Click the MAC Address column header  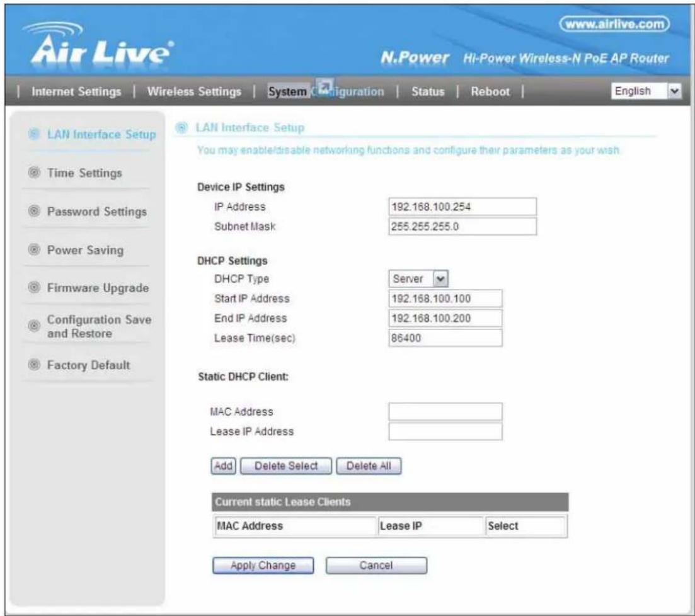coord(295,526)
